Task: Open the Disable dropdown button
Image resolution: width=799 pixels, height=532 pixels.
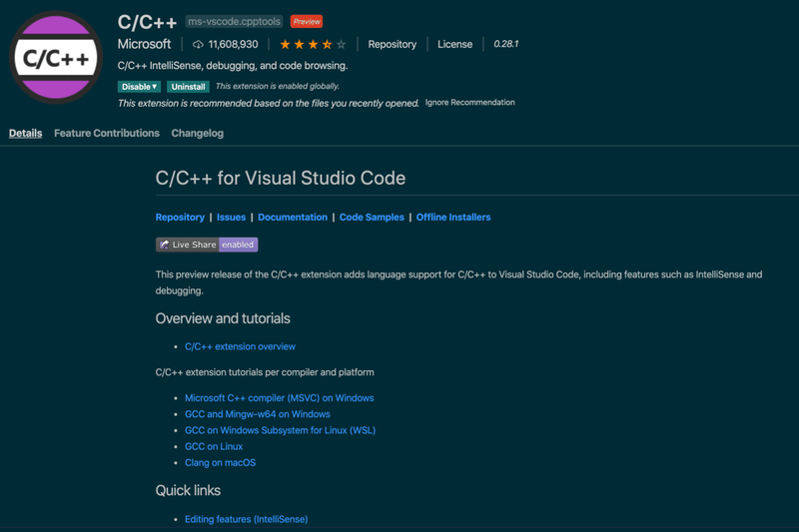Action: 139,87
